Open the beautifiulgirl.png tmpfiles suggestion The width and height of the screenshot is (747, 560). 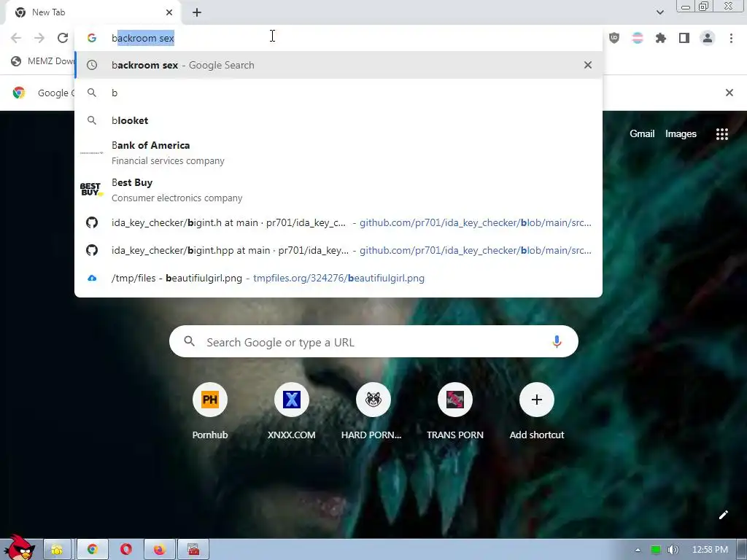338,278
